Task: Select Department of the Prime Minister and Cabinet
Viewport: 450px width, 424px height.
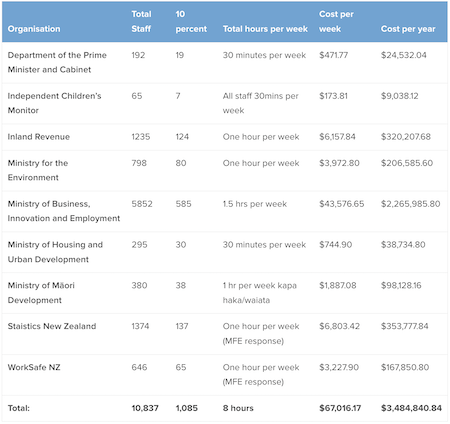Action: click(57, 62)
